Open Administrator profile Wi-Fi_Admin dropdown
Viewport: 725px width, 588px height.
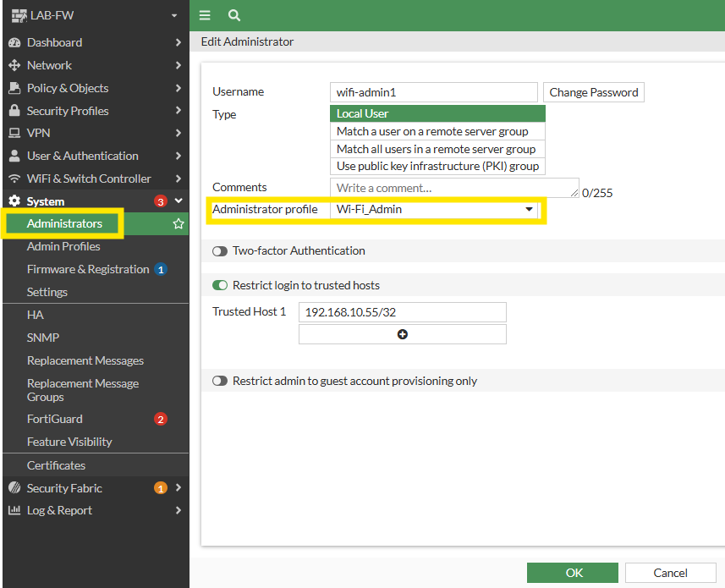point(434,210)
